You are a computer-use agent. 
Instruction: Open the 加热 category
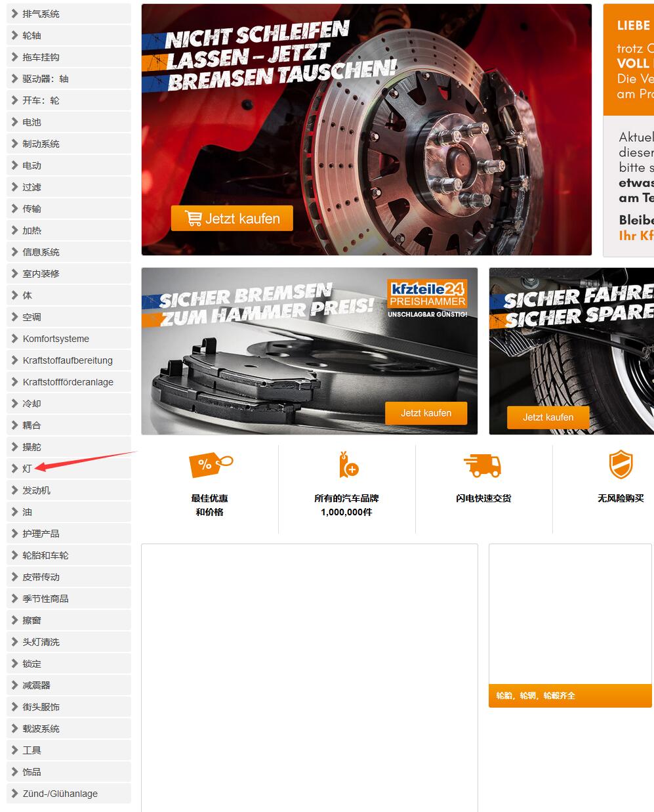[x=68, y=230]
